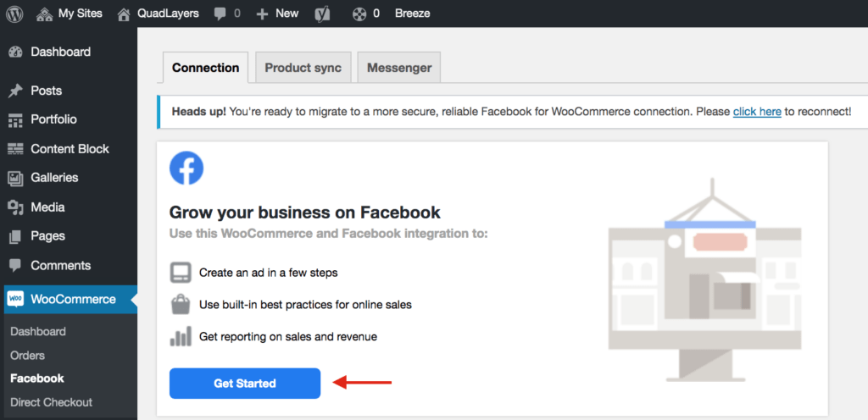Image resolution: width=868 pixels, height=420 pixels.
Task: Open the My Sites menu
Action: pyautogui.click(x=70, y=14)
